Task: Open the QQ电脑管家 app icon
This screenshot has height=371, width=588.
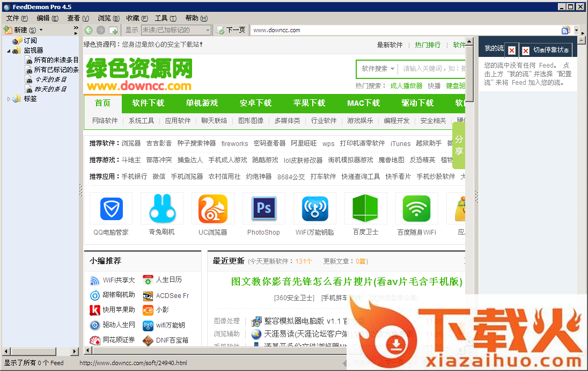Action: click(x=111, y=209)
